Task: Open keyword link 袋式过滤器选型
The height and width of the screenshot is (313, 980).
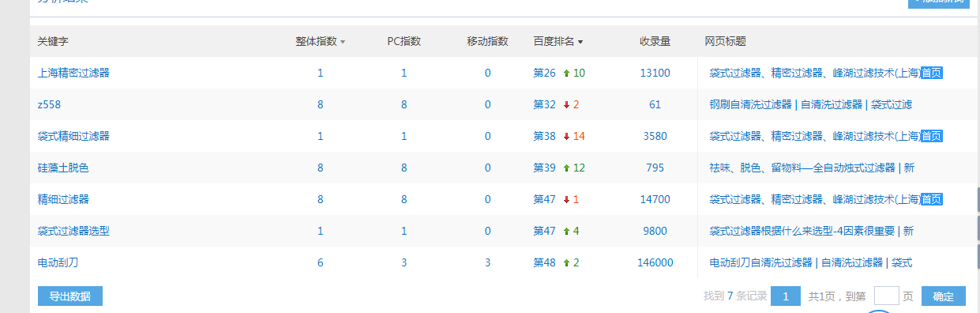Action: 73,231
